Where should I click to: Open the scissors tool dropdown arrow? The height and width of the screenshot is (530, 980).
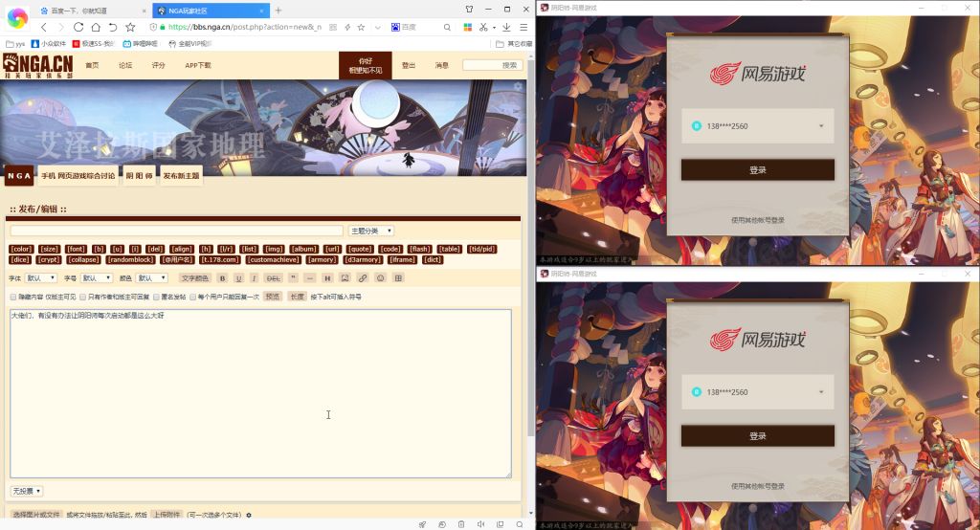pos(494,28)
